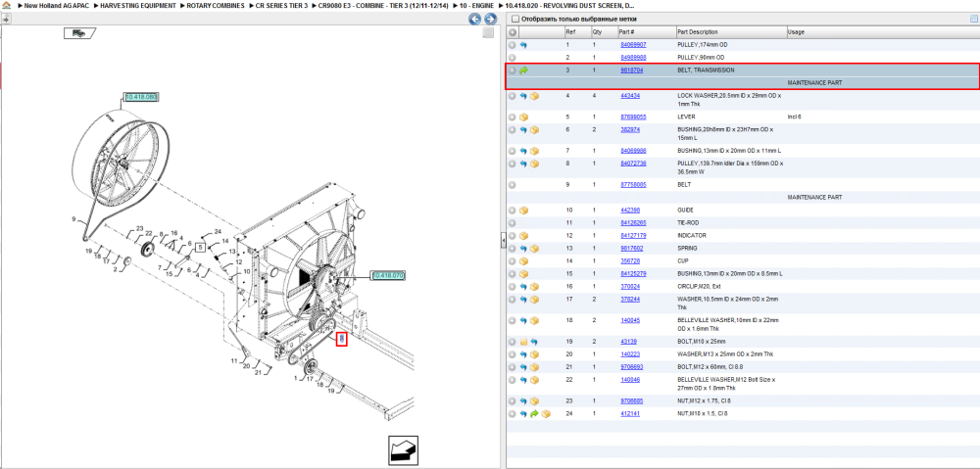Click the small square button at diagram top-right
The width and height of the screenshot is (980, 469).
pos(489,33)
